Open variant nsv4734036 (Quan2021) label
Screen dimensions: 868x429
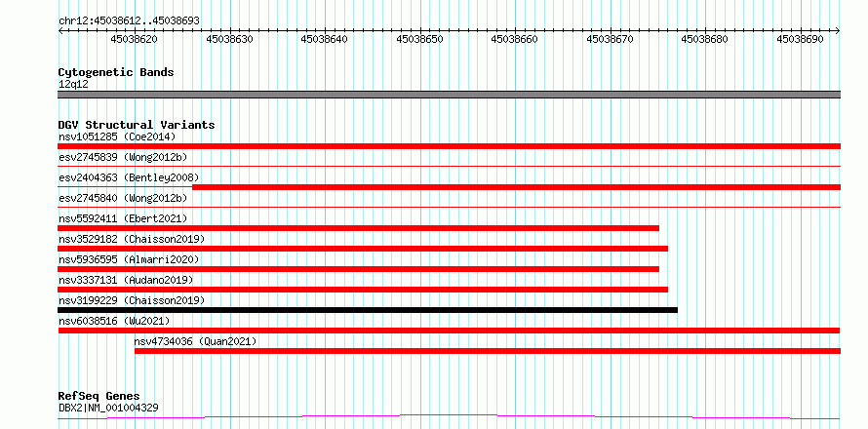(195, 341)
